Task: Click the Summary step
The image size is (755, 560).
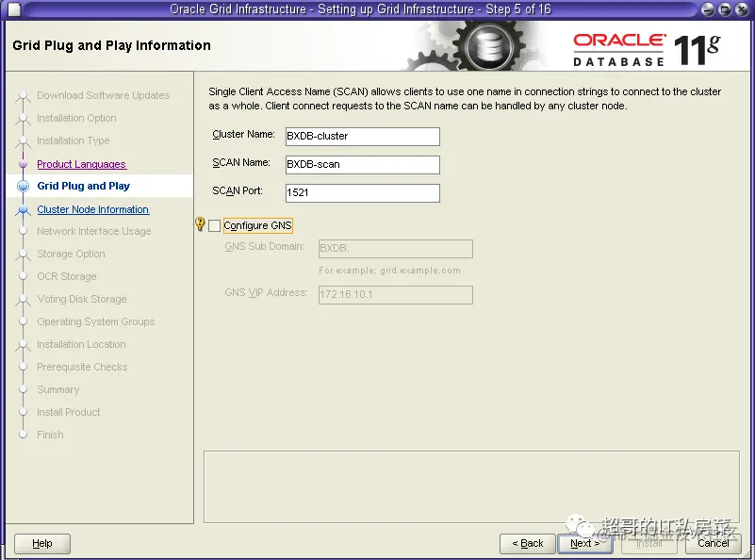Action: click(x=57, y=389)
